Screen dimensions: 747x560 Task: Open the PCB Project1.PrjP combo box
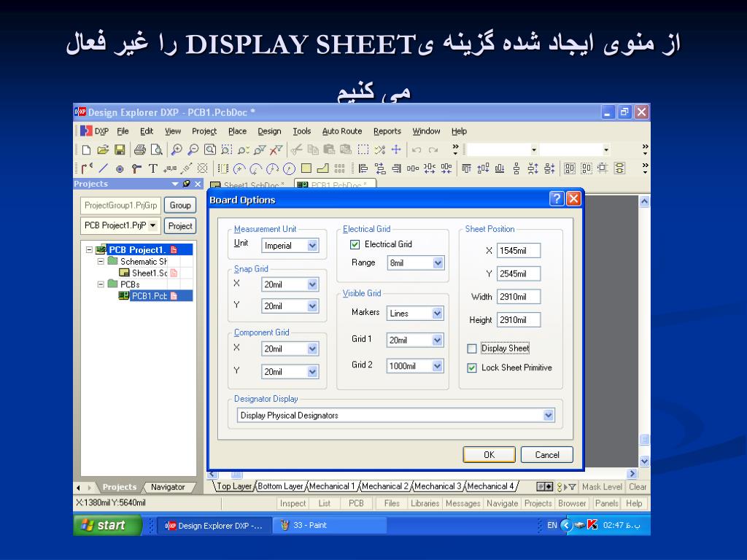pos(120,226)
